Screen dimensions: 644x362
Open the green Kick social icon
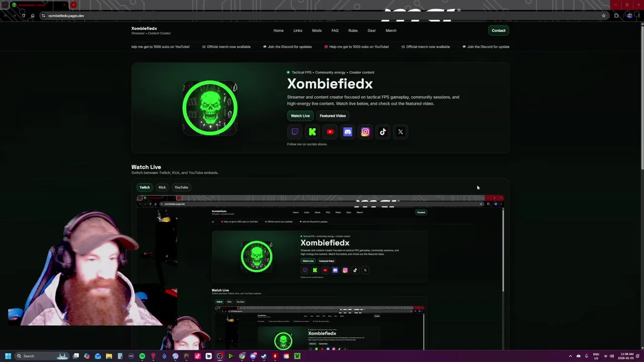(312, 132)
